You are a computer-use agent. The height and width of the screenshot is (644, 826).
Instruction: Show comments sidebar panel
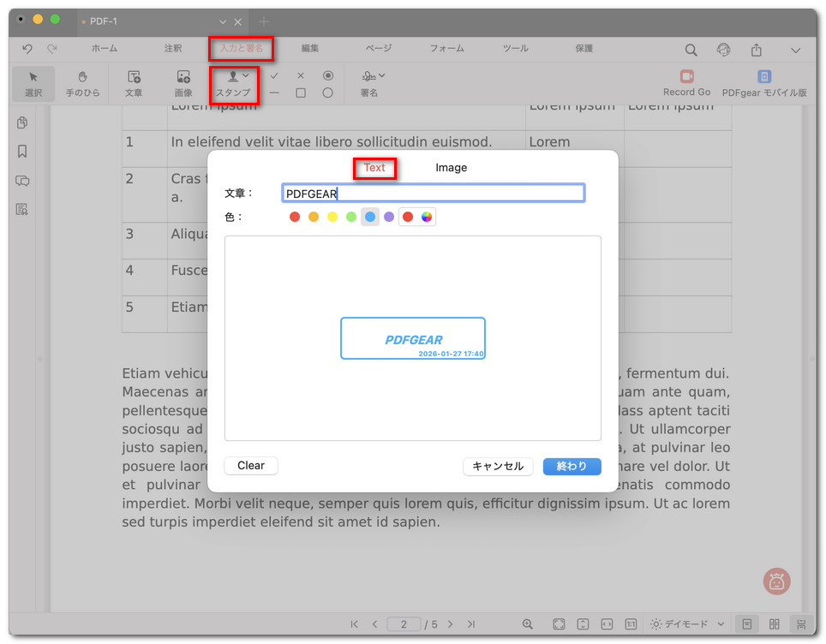pos(22,181)
